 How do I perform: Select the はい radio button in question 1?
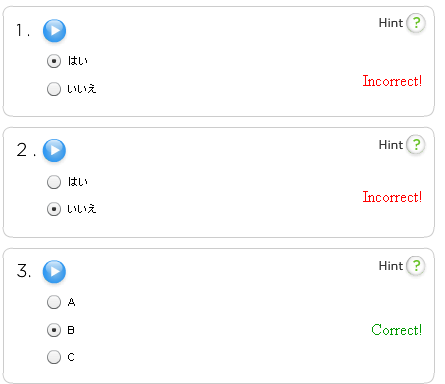pyautogui.click(x=54, y=61)
